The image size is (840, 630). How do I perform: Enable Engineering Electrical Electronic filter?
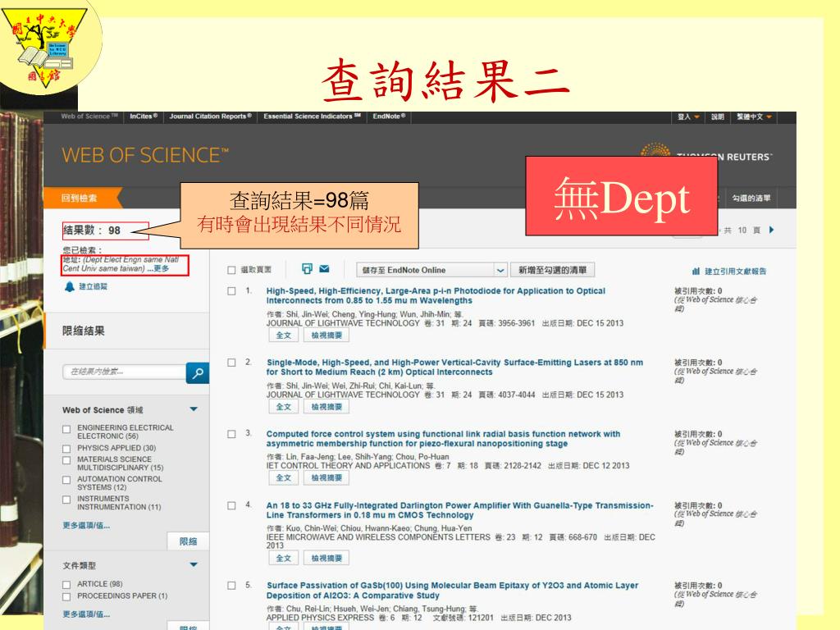pyautogui.click(x=66, y=429)
